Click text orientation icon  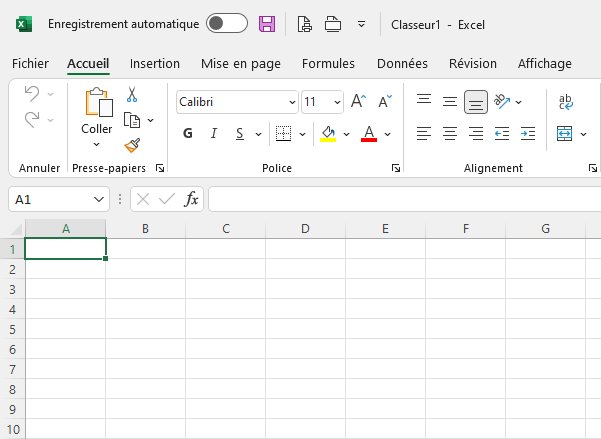502,102
